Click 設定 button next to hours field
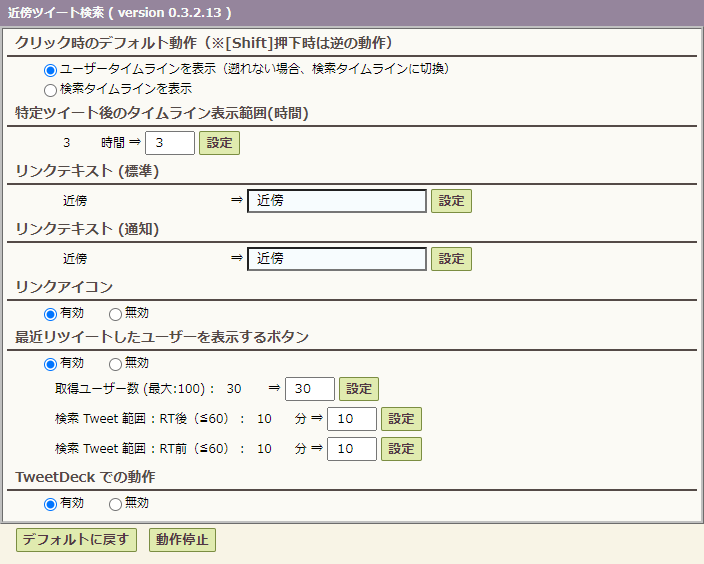 (219, 143)
